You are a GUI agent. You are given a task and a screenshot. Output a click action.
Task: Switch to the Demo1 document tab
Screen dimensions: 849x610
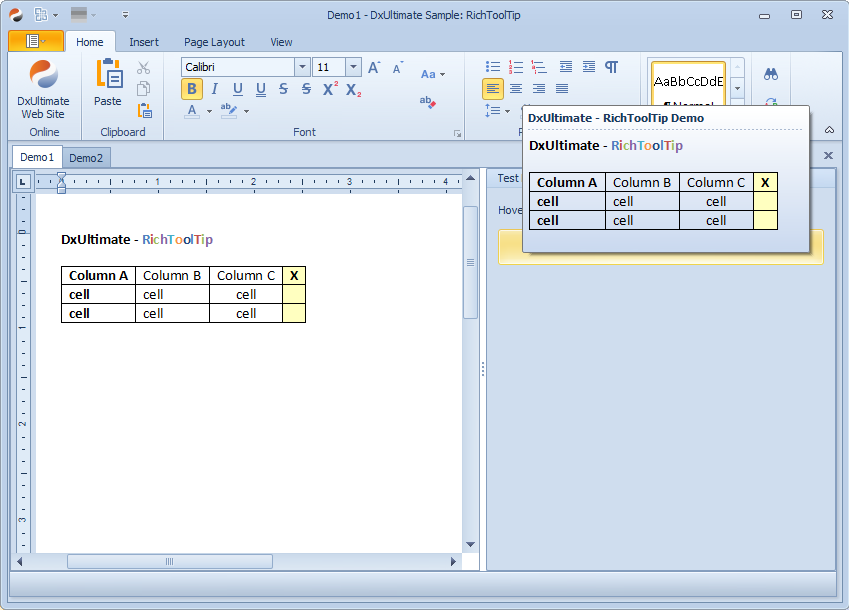coord(37,157)
